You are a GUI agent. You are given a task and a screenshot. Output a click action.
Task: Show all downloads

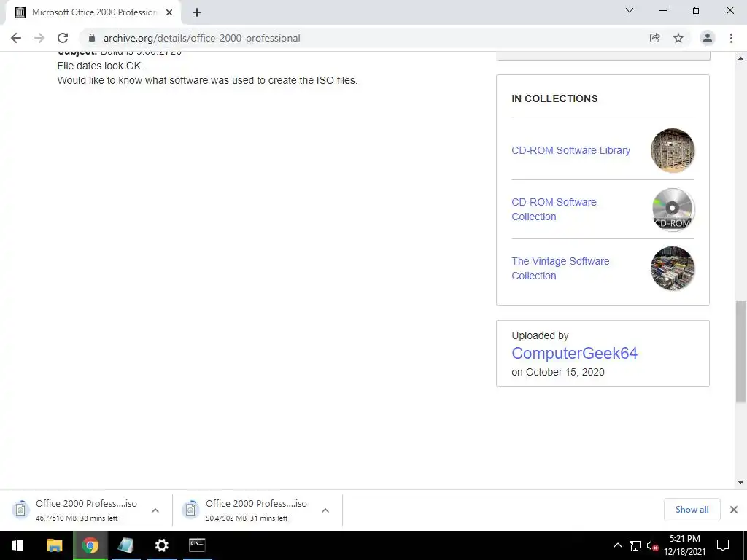(x=692, y=510)
